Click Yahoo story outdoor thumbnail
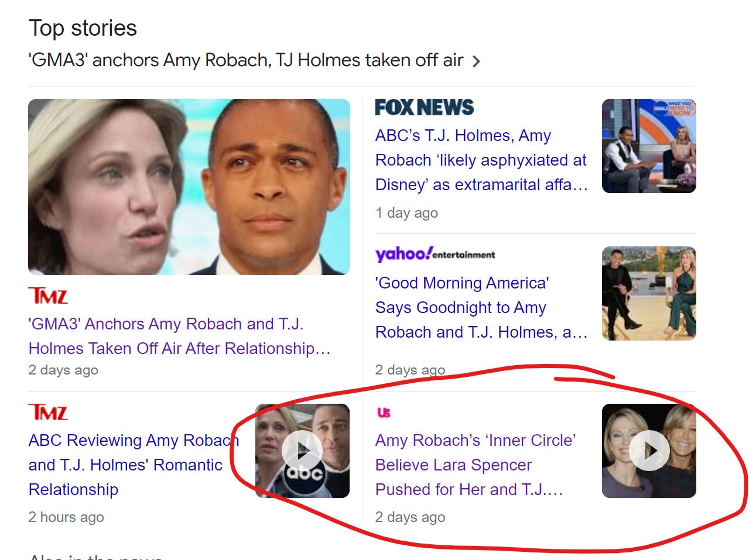Screen dimensions: 749x560 [x=649, y=293]
